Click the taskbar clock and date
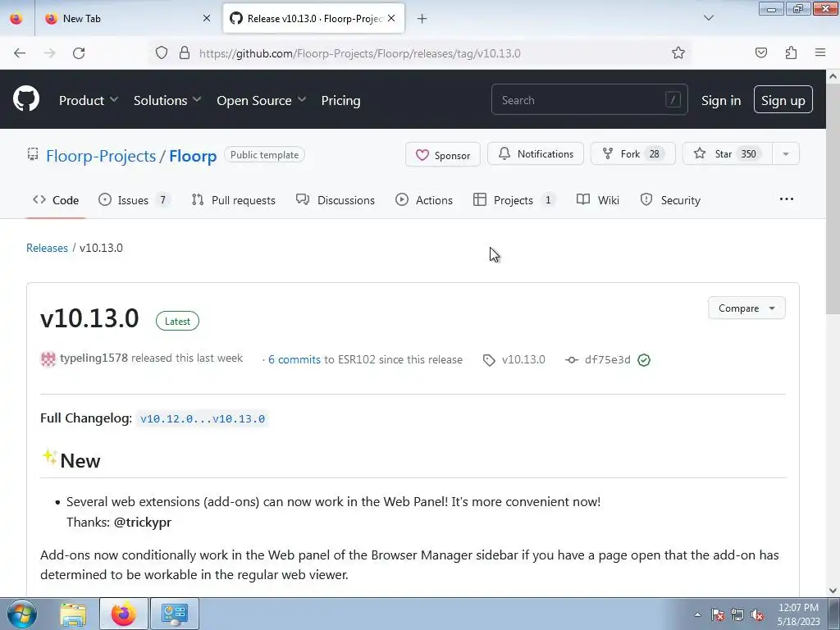Image resolution: width=840 pixels, height=630 pixels. click(798, 614)
